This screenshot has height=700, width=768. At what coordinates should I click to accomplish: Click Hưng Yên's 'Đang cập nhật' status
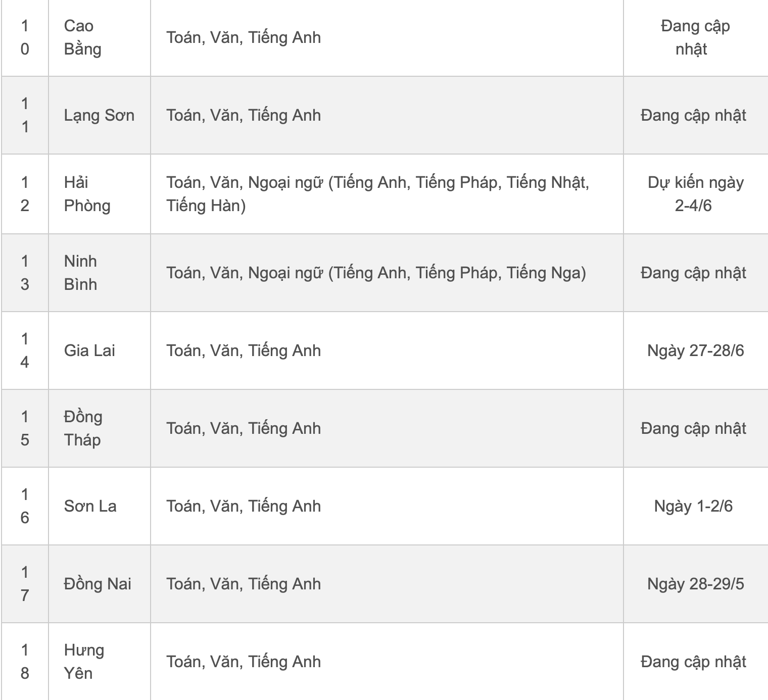693,662
